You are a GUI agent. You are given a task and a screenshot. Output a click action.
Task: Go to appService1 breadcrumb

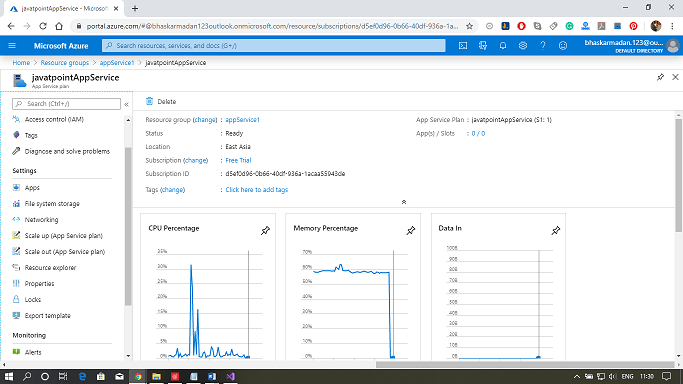[x=117, y=63]
